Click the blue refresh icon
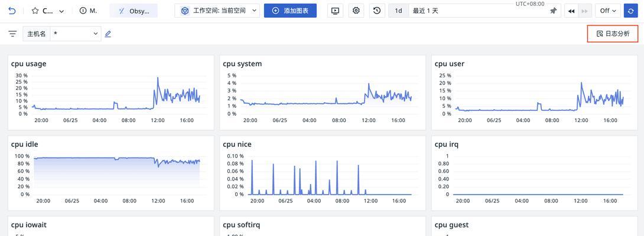Screen dimensions: 644x236 631,11
